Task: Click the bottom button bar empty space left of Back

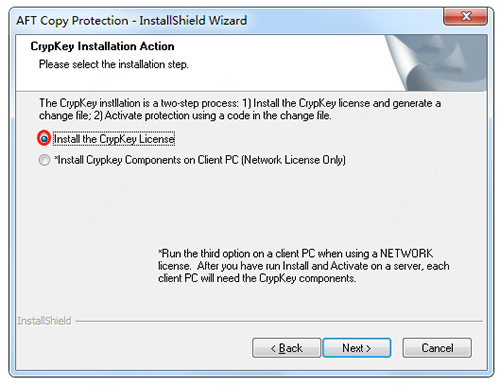Action: [133, 348]
